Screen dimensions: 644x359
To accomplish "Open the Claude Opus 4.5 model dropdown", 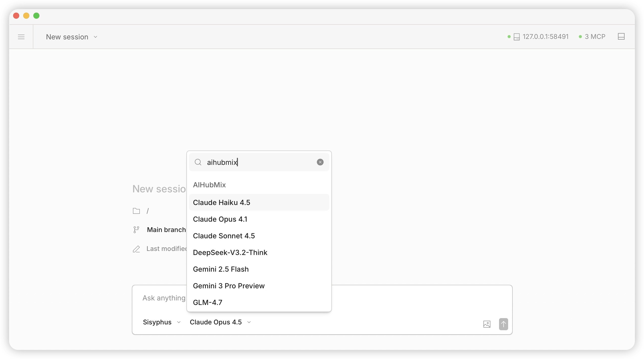I will [x=219, y=322].
